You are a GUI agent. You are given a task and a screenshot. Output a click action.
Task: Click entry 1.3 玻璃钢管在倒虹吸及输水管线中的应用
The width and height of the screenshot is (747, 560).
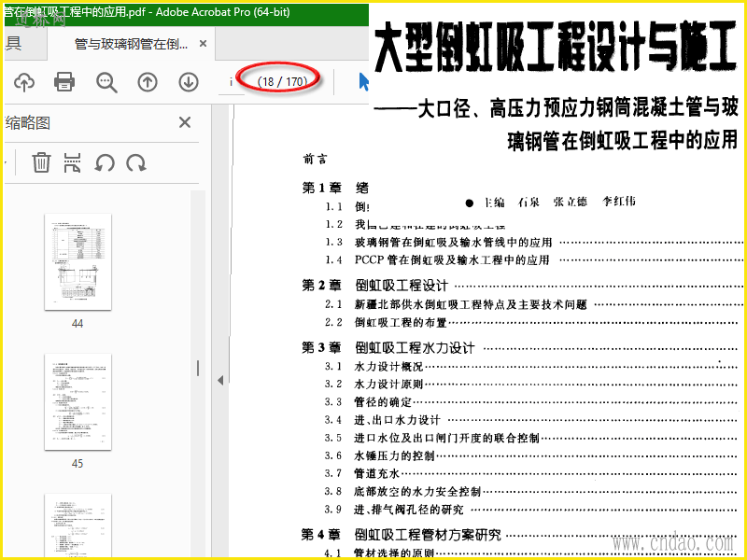pos(439,243)
